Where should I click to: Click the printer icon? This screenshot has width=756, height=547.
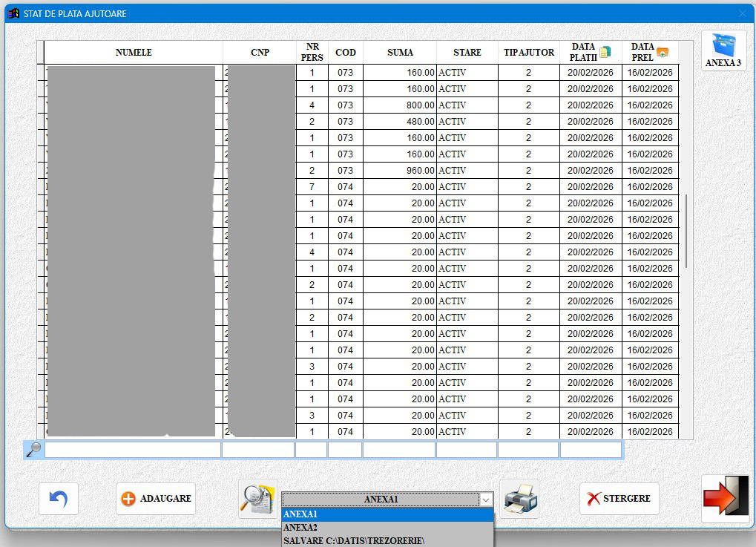(x=519, y=498)
